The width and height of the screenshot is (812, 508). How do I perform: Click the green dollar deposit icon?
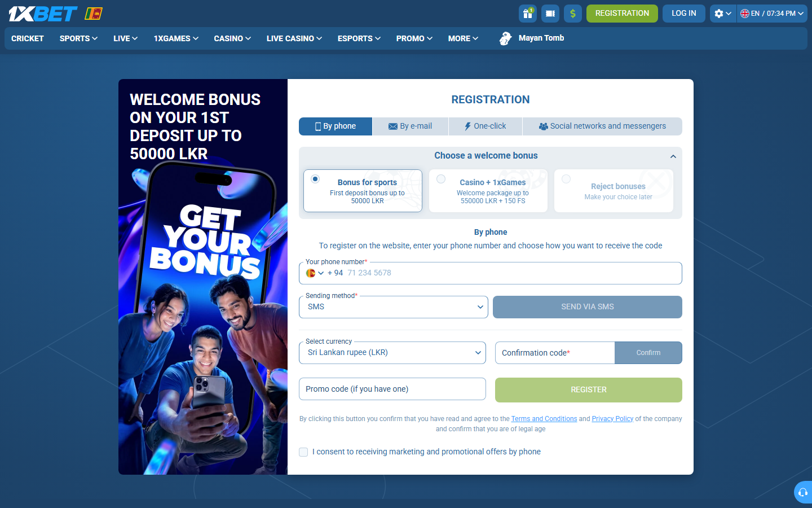[x=573, y=14]
